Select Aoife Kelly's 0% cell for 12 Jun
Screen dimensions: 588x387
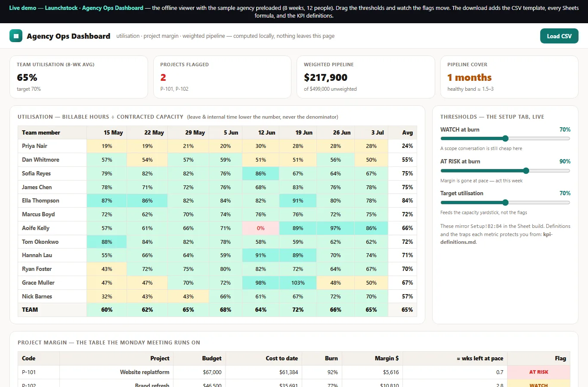point(261,228)
